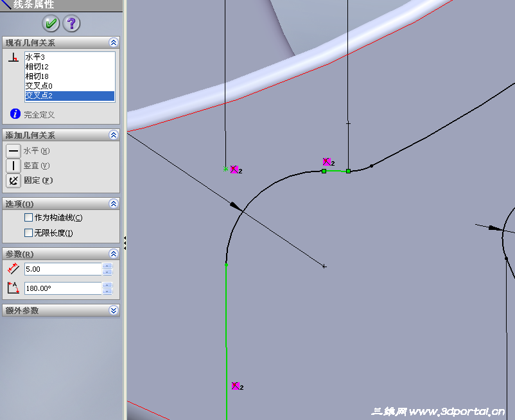Click the 线条属性 panel title line icon
515x420 pixels.
[x=6, y=4]
